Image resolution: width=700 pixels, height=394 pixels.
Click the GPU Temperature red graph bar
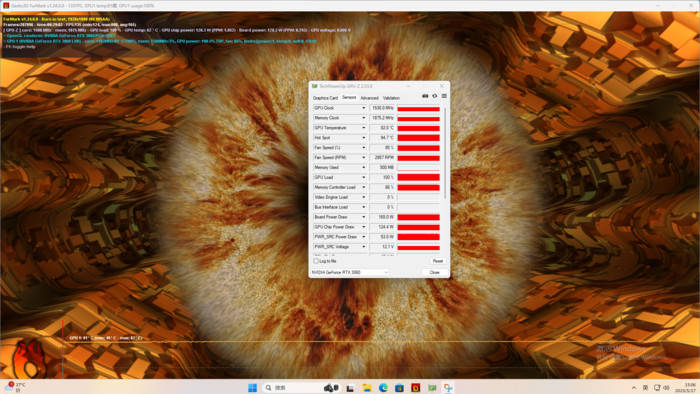tap(419, 128)
